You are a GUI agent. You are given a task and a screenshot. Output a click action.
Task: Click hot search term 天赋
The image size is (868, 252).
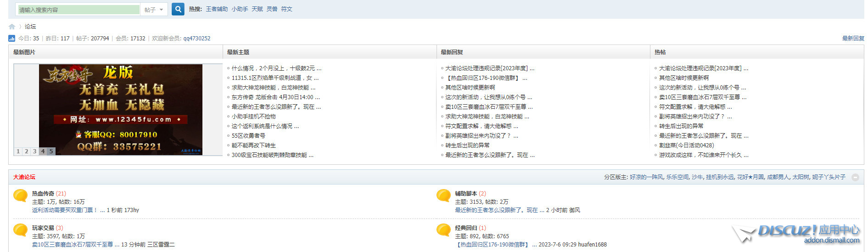(x=257, y=9)
